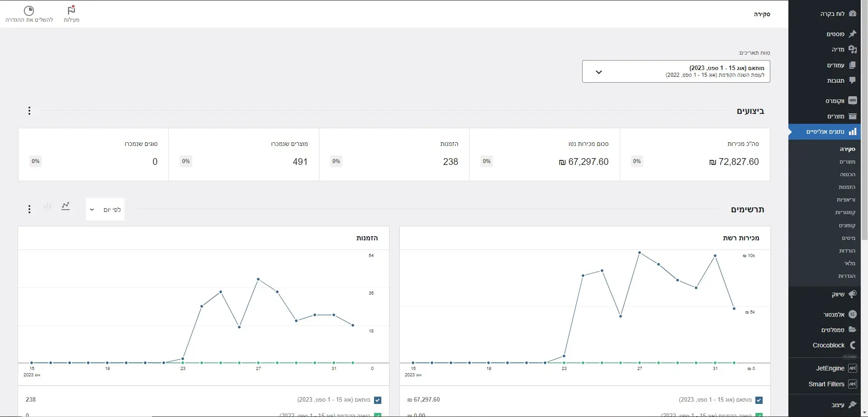Click the Smart Filters icon

tap(853, 384)
